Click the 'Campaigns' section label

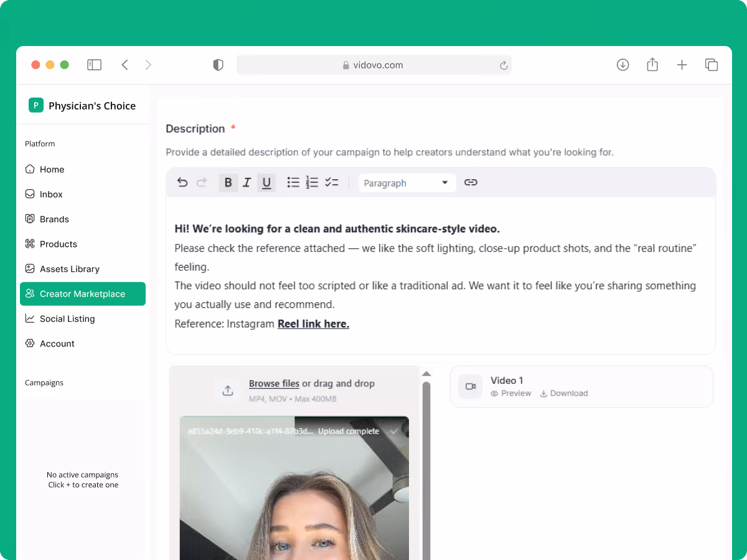44,383
